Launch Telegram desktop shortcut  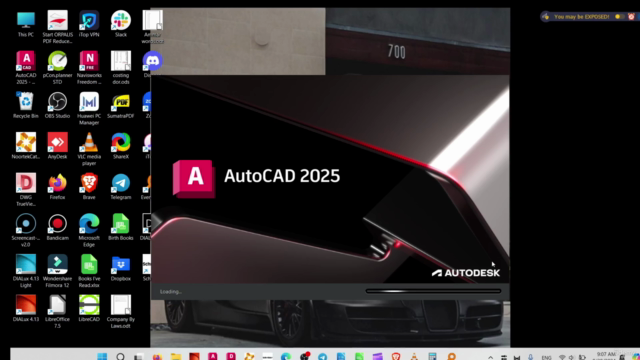[121, 187]
